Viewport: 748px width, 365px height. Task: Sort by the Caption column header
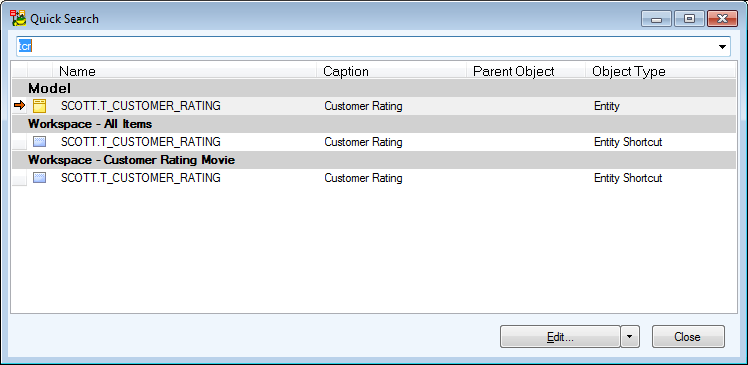pos(392,72)
